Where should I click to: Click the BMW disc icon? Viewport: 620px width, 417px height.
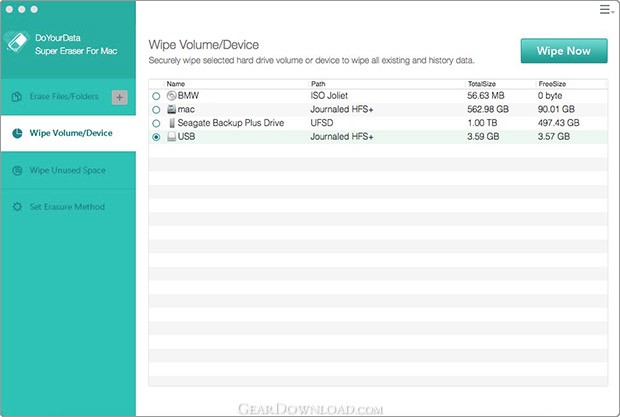[x=171, y=96]
